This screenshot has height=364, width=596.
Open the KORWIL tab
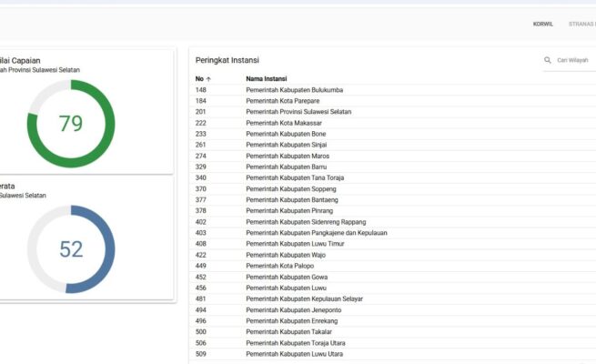click(542, 24)
